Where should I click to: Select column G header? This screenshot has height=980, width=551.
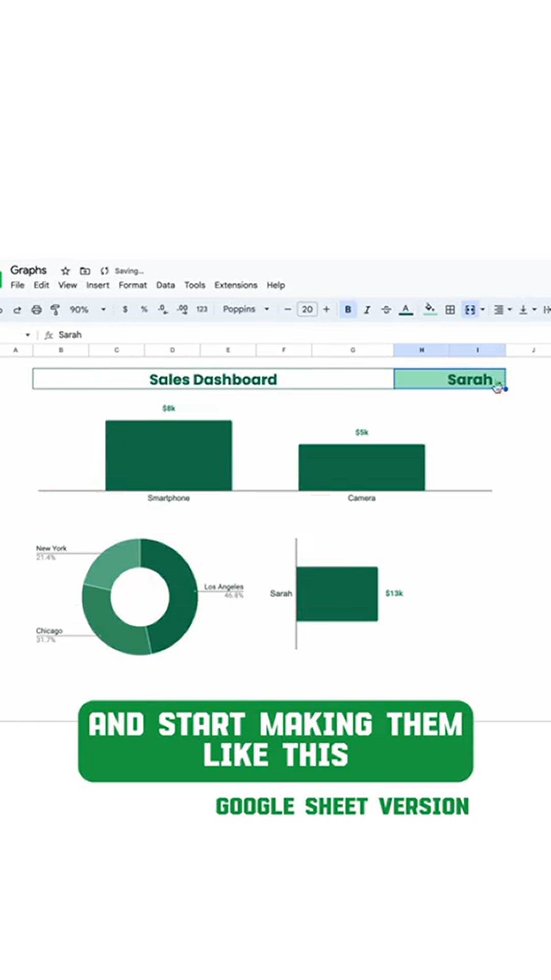353,350
